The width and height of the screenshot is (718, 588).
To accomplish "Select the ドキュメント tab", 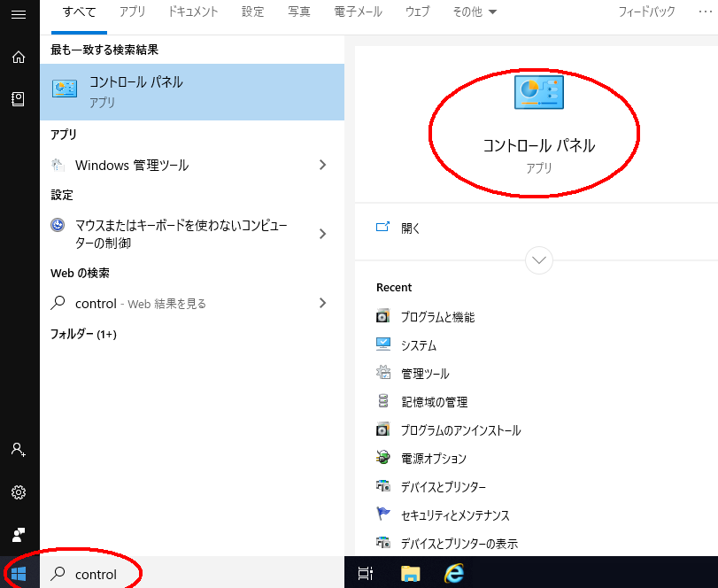I will click(x=193, y=12).
